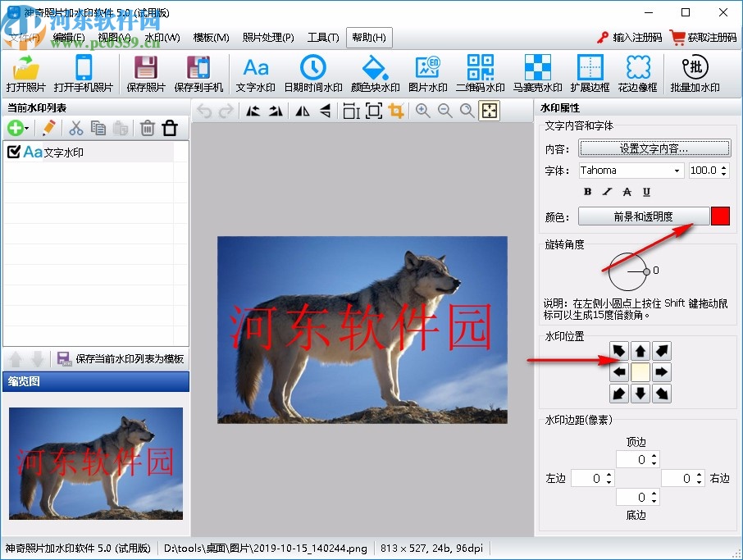Flip the image vertically icon
Viewport: 743px width, 560px height.
[325, 112]
